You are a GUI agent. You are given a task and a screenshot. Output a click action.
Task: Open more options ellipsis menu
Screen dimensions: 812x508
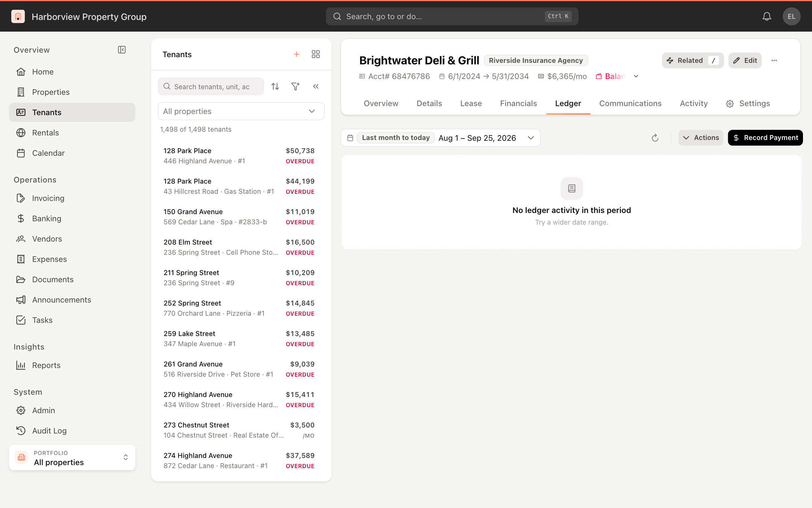pos(774,61)
